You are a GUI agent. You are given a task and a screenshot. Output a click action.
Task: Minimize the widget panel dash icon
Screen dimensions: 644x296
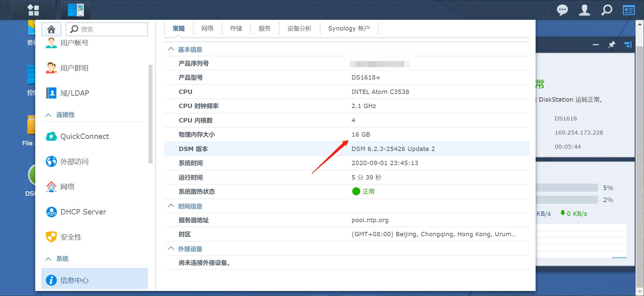pyautogui.click(x=596, y=45)
